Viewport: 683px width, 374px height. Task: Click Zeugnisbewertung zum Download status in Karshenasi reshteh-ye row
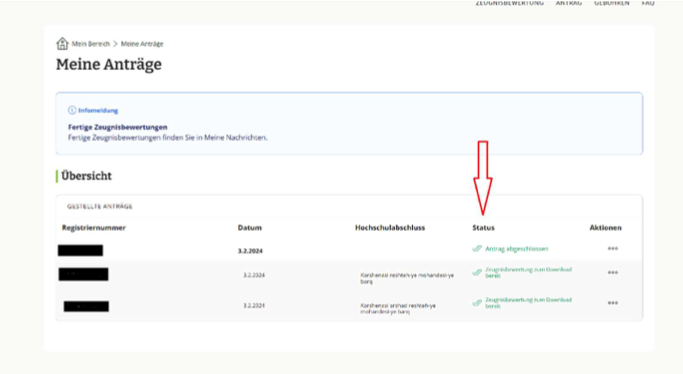pos(528,273)
